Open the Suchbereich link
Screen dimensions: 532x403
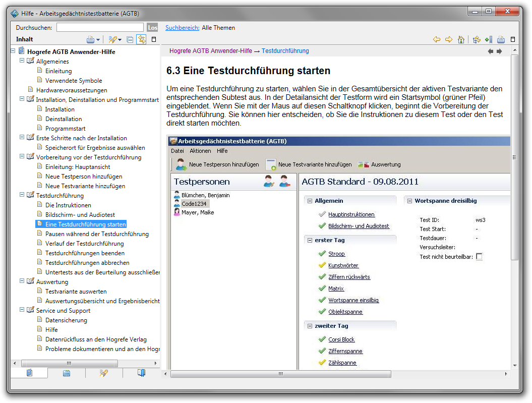[182, 27]
